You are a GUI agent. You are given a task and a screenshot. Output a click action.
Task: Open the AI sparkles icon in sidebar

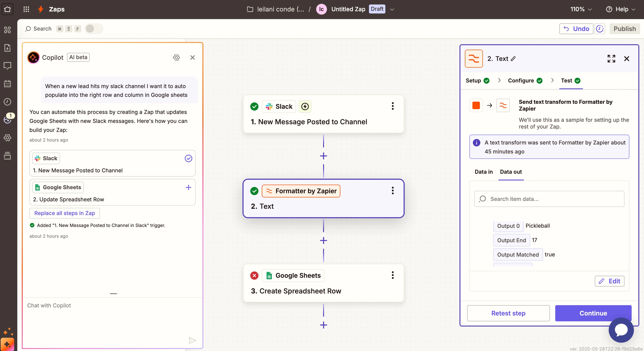pos(8,332)
